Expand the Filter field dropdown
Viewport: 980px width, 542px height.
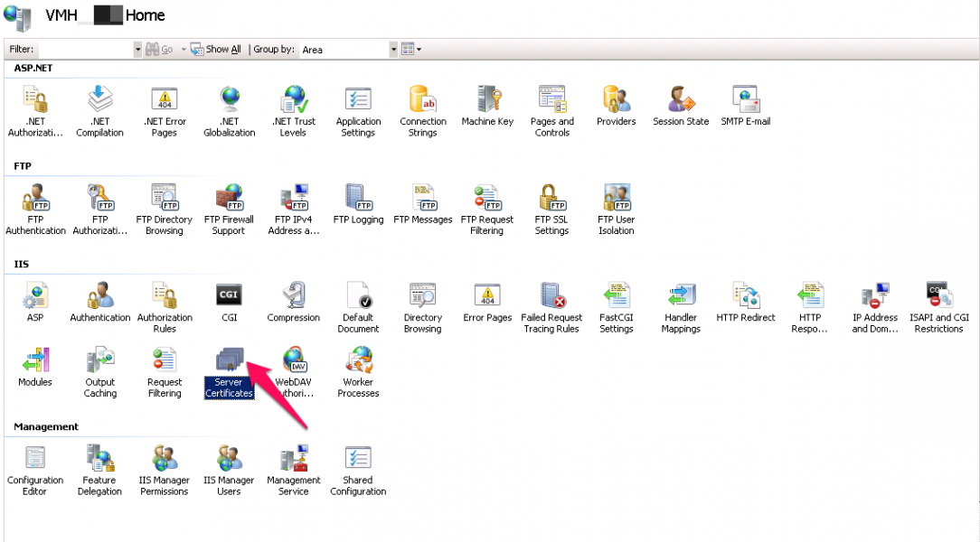tap(137, 49)
